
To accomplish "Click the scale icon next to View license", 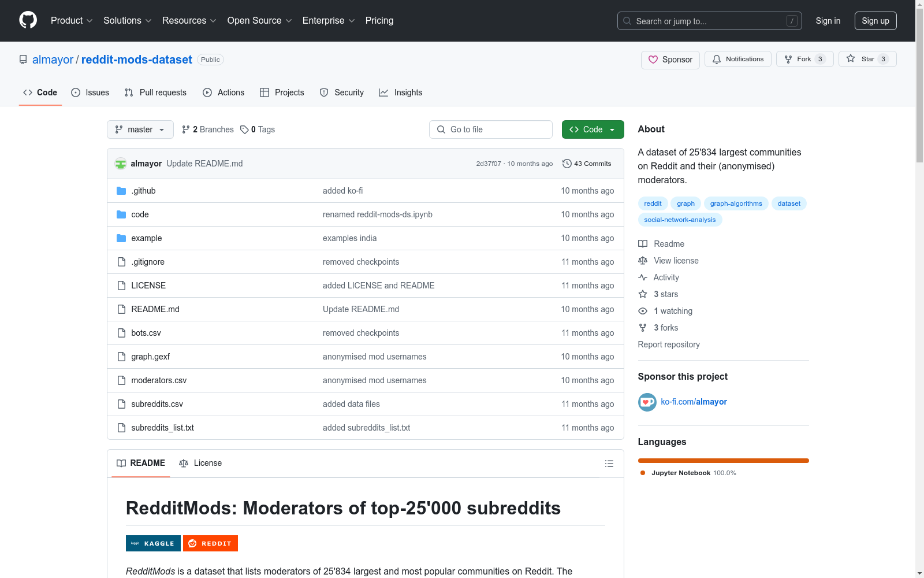I will click(643, 261).
